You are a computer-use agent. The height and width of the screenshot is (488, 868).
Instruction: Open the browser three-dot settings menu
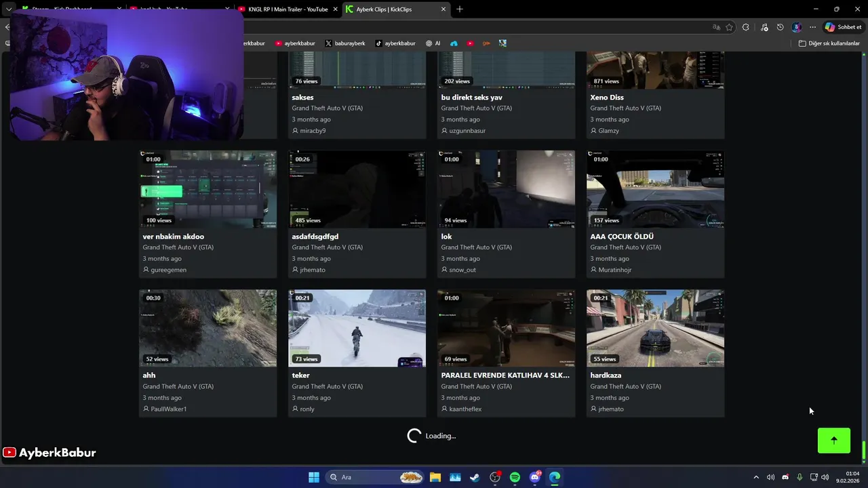[x=812, y=27]
